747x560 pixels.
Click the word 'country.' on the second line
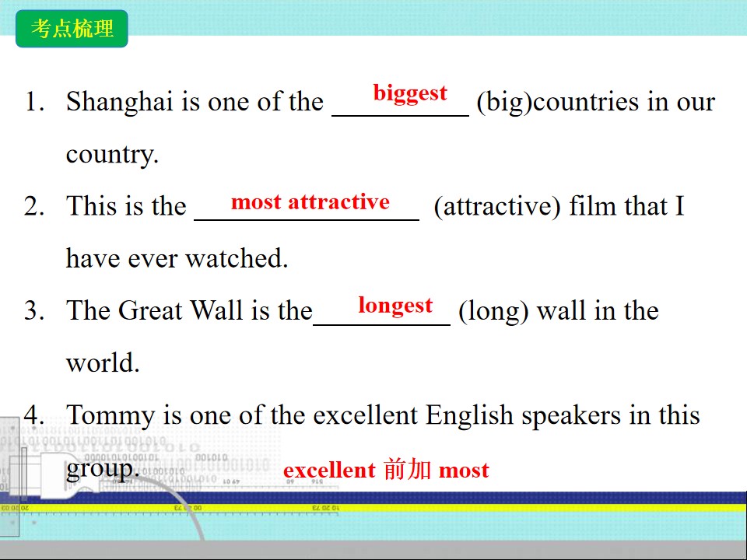click(x=112, y=155)
